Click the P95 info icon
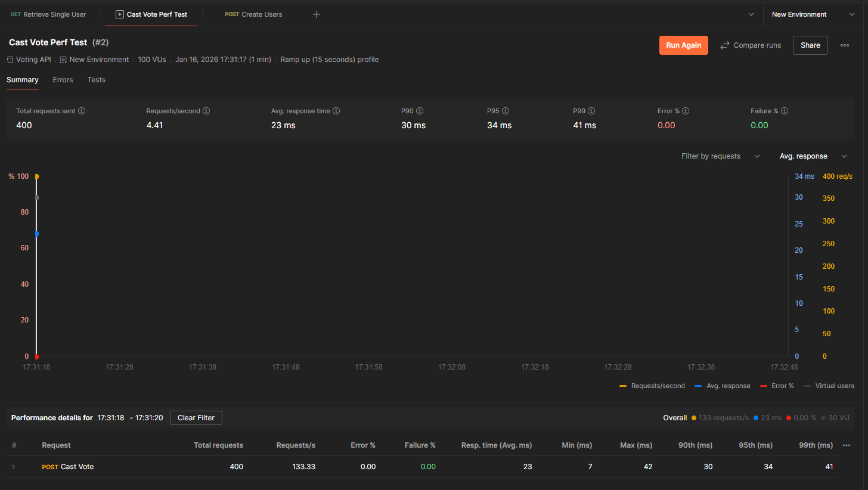This screenshot has height=490, width=868. [x=506, y=111]
